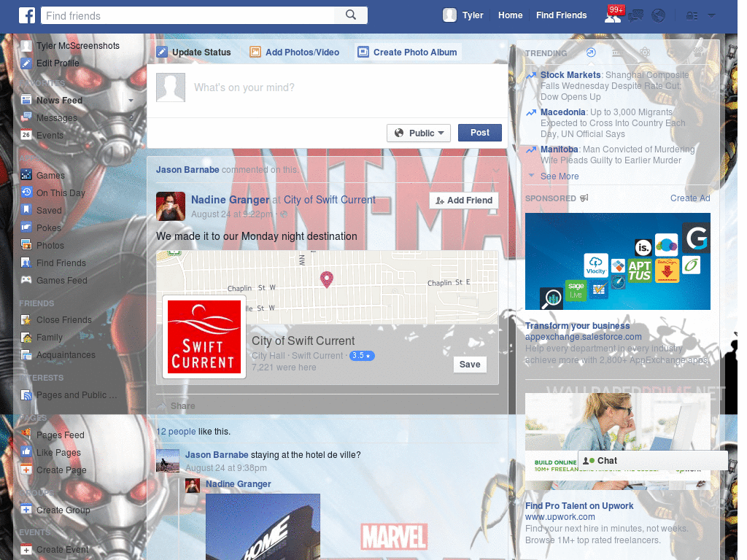Open post options chevron on Jason Barnabe story
The height and width of the screenshot is (560, 747).
[x=496, y=170]
